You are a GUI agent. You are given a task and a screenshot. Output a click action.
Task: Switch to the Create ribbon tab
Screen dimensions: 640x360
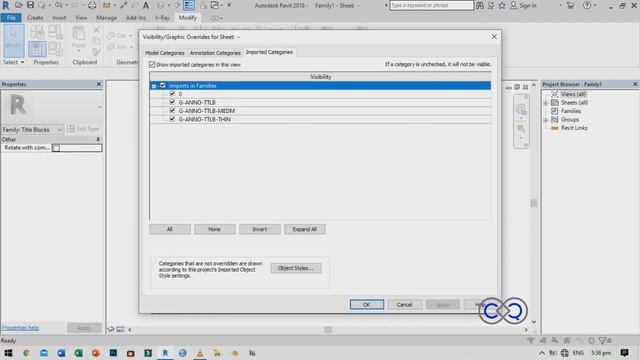pyautogui.click(x=35, y=18)
